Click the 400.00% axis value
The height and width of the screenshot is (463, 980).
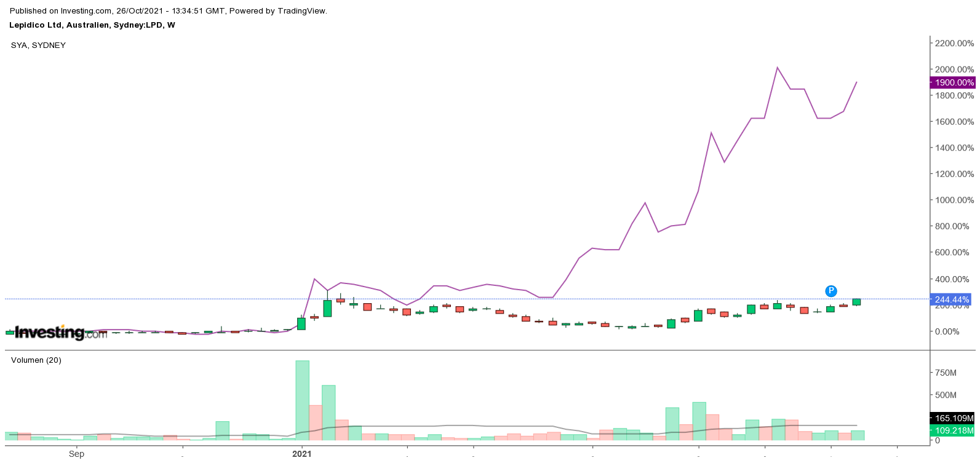pos(952,279)
